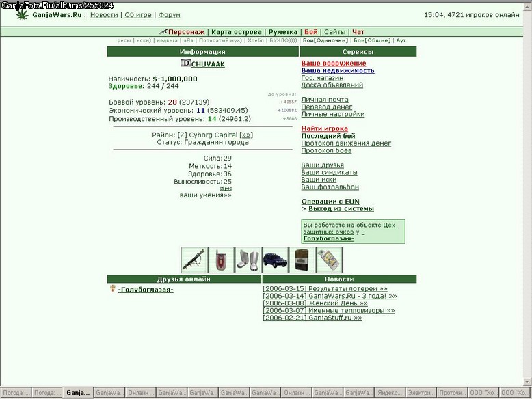Open Ваши иски
532x399 pixels.
point(319,179)
